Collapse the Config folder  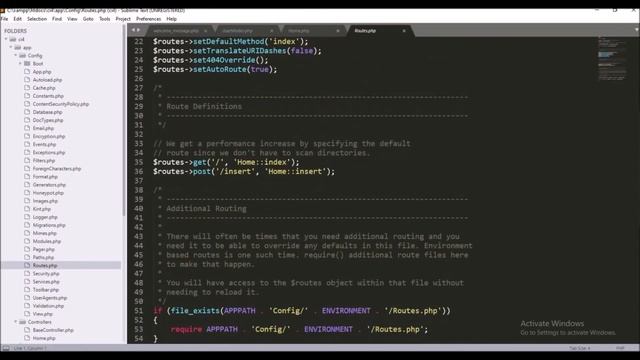tap(16, 56)
